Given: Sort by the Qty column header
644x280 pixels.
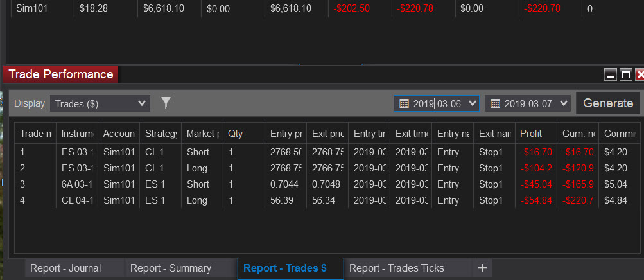Looking at the screenshot, I should (236, 134).
